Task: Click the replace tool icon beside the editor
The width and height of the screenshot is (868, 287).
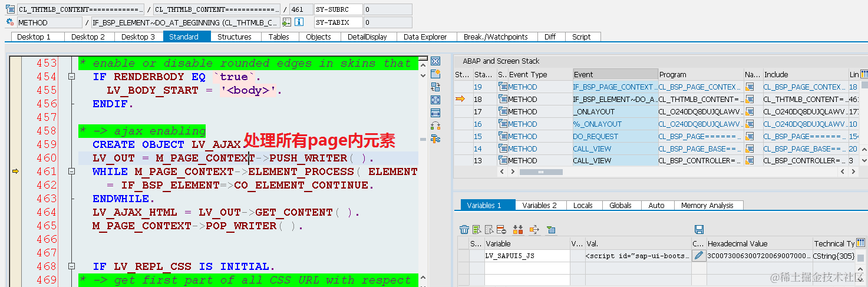Action: [x=436, y=87]
